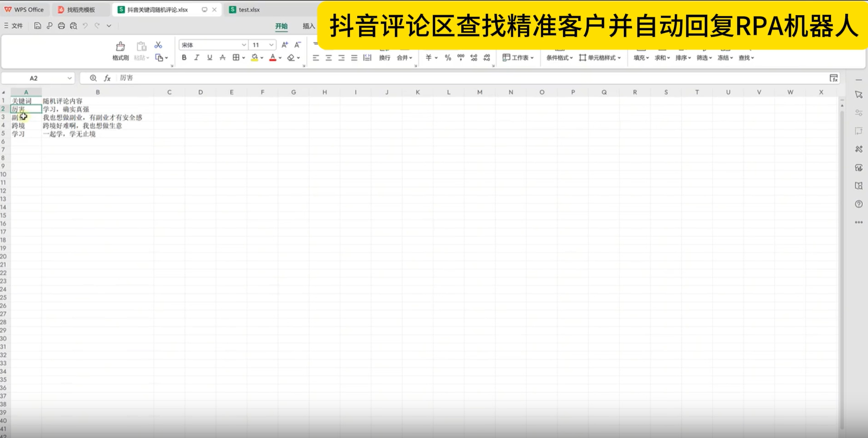Click the sidebar more options ellipsis
Viewport: 868px width, 438px height.
click(859, 223)
